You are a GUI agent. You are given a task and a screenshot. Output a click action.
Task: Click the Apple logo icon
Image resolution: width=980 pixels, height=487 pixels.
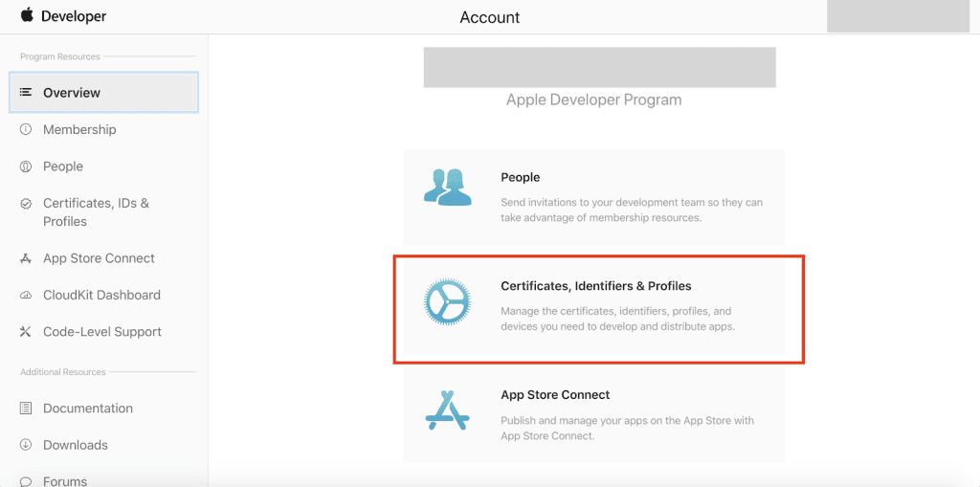26,15
